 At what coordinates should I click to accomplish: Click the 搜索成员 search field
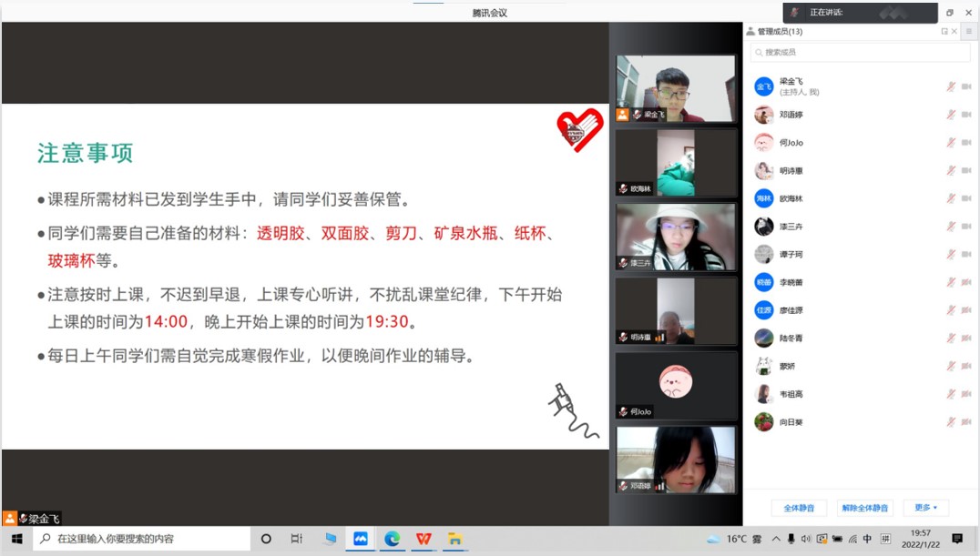847,53
